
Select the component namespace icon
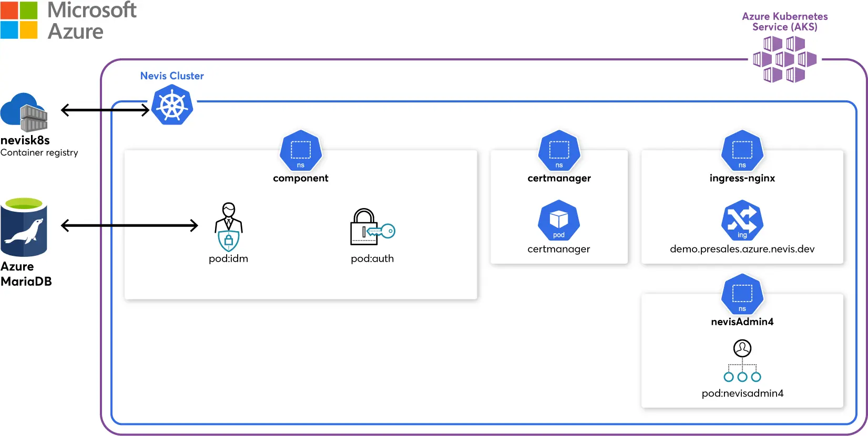pyautogui.click(x=301, y=150)
